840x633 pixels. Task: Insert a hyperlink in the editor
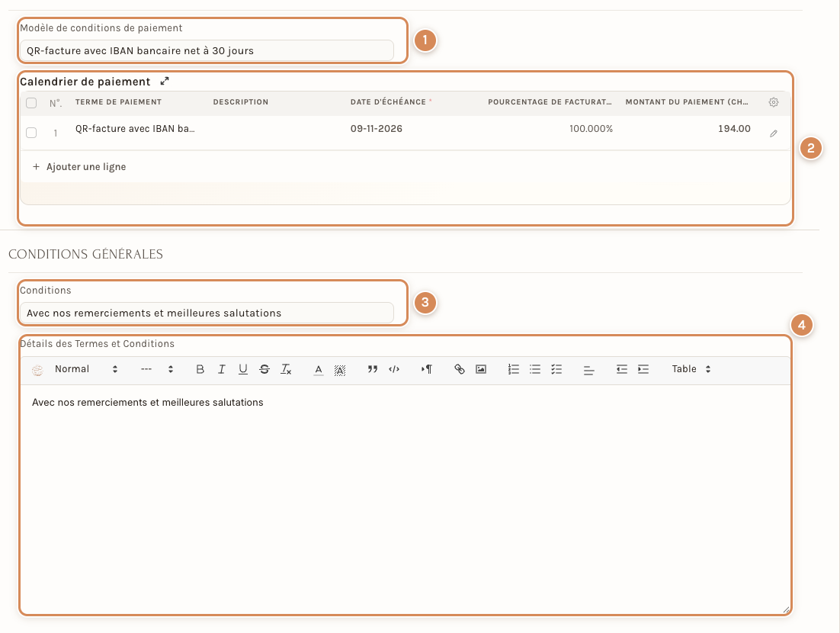coord(459,369)
